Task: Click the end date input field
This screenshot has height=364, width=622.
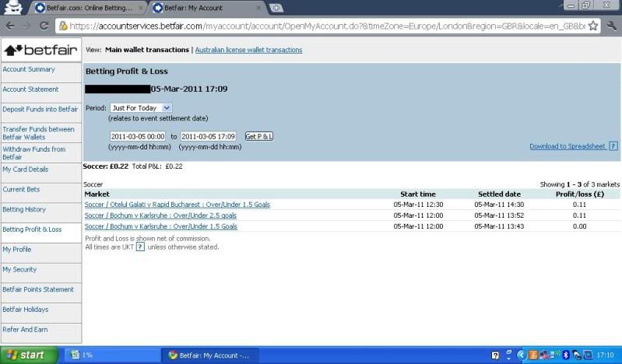Action: tap(209, 136)
